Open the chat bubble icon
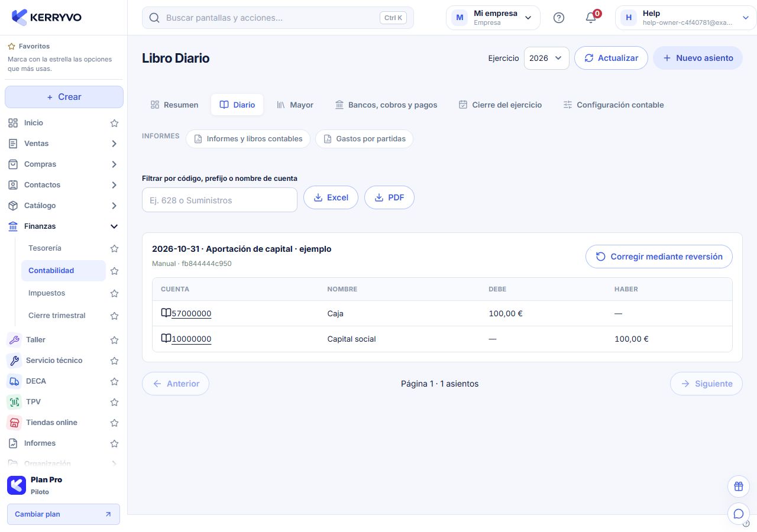 tap(738, 514)
